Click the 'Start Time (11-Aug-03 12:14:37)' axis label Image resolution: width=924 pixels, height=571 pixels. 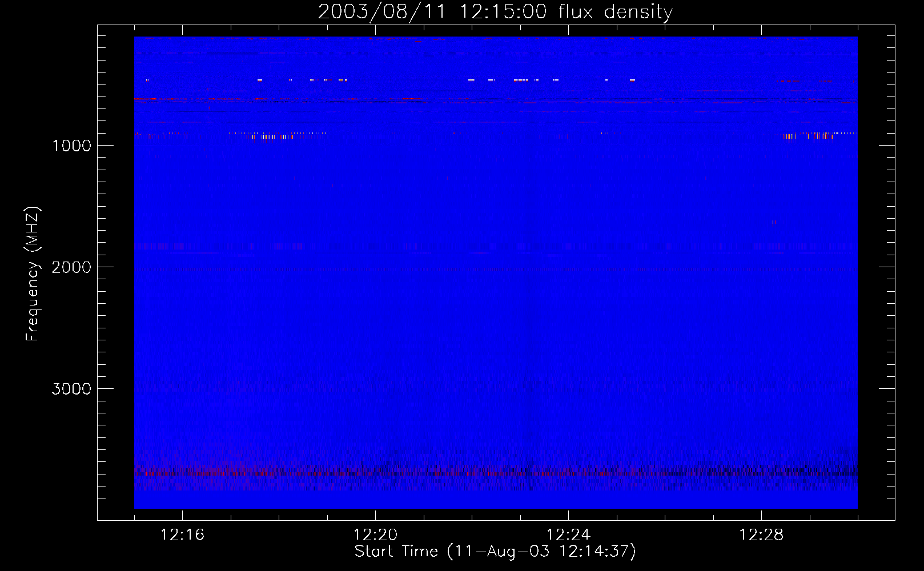tap(495, 552)
